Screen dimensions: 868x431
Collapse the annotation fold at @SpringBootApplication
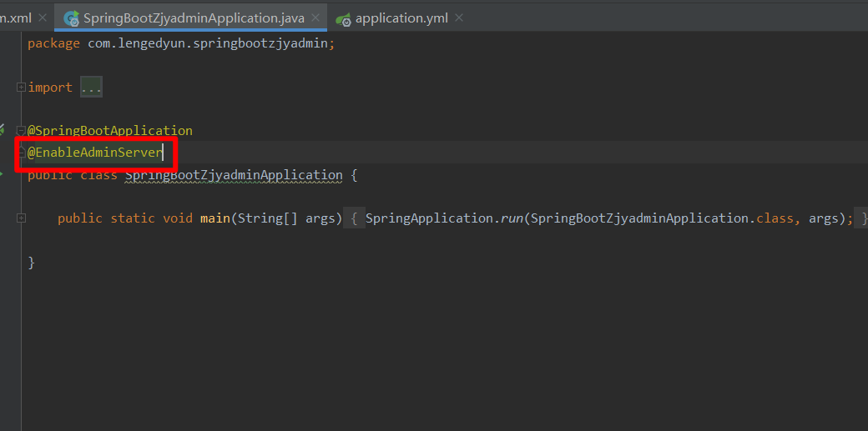click(x=21, y=131)
